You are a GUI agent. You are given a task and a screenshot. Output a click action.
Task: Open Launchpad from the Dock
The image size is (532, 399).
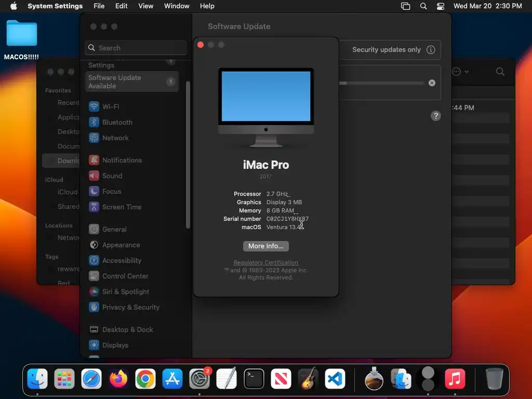tap(64, 379)
